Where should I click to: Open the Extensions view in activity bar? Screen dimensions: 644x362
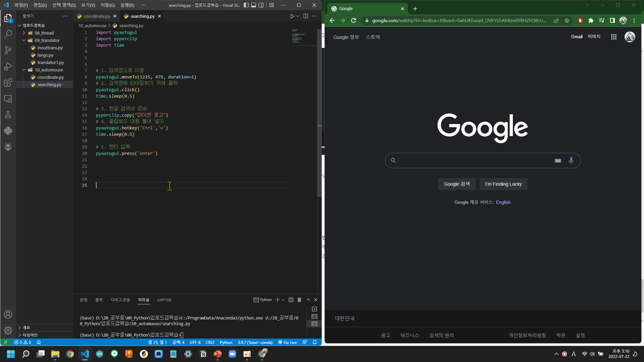8,82
